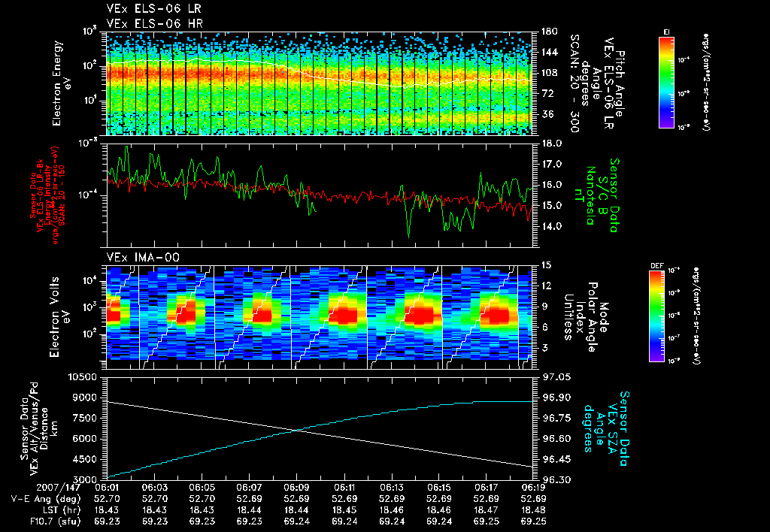This screenshot has height=532, width=770.
Task: Click the "Electron Volts eV" axis label
Action: pyautogui.click(x=59, y=317)
